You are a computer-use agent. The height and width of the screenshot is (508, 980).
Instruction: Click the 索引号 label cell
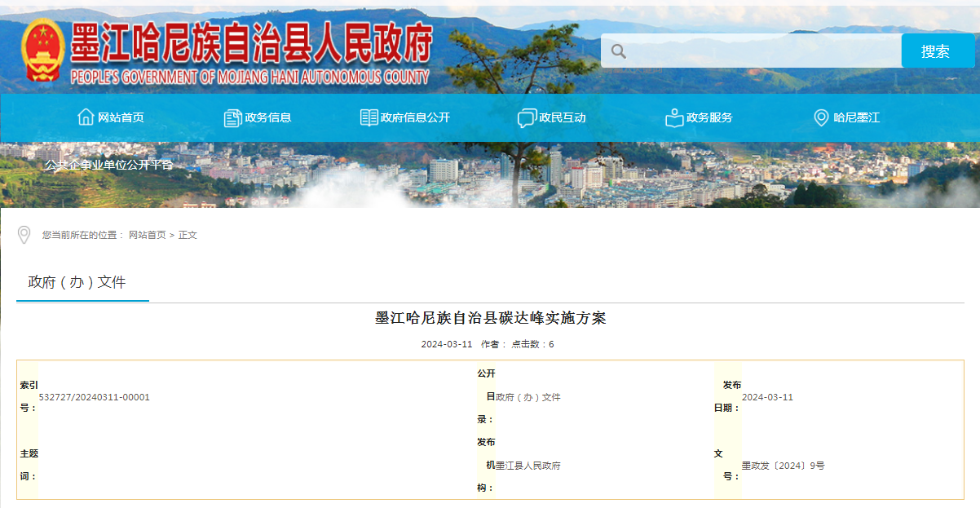[29, 396]
